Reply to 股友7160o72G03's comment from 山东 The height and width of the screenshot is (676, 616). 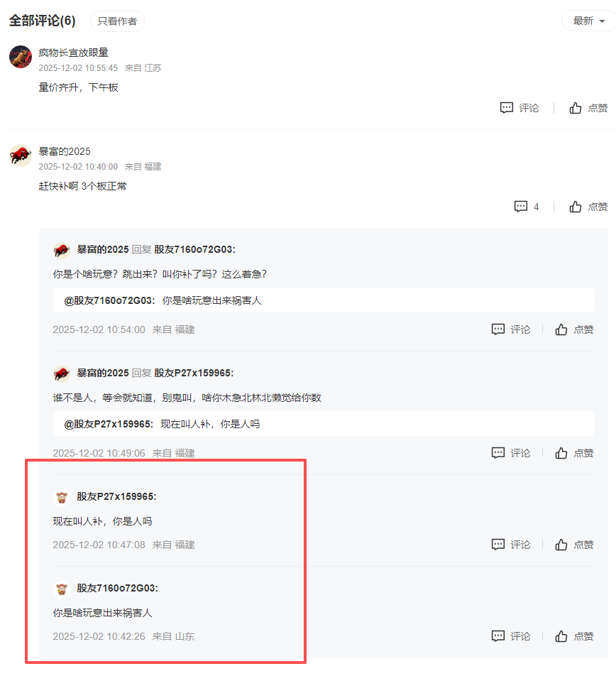click(511, 636)
